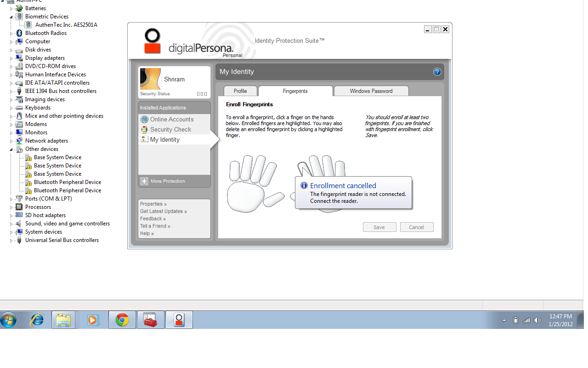This screenshot has height=368, width=588.
Task: Click the Windows Start button
Action: coord(9,320)
